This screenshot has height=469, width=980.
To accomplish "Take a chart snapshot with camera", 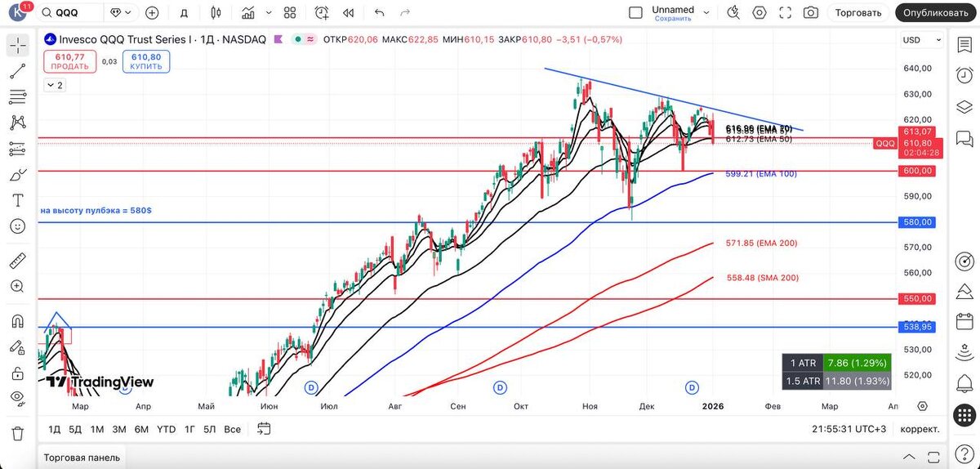I will 811,12.
